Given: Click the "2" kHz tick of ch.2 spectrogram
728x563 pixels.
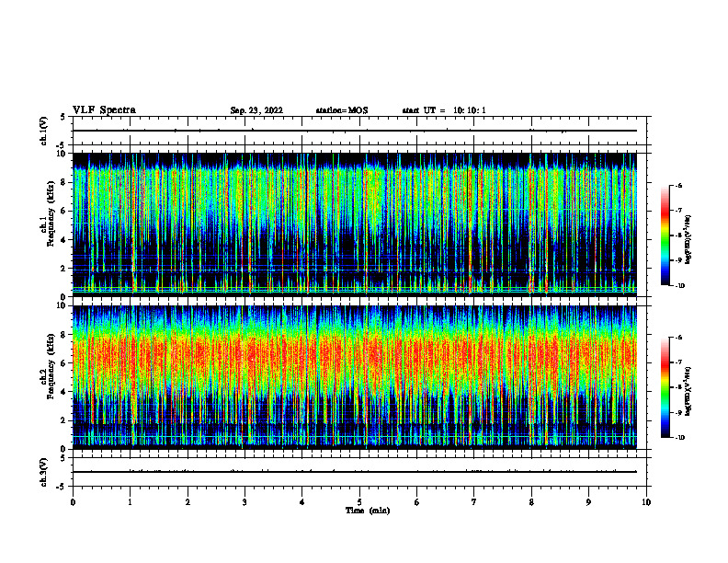Looking at the screenshot, I should click(x=64, y=420).
